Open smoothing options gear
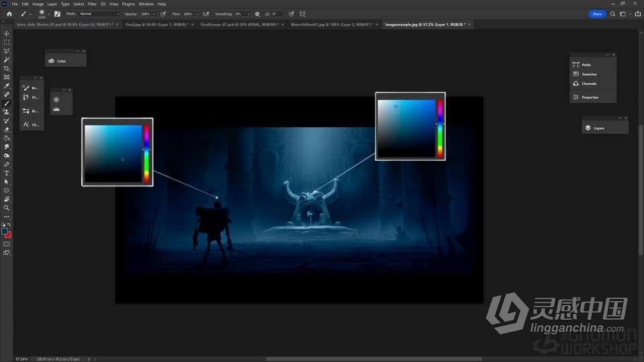644x362 pixels. (257, 14)
